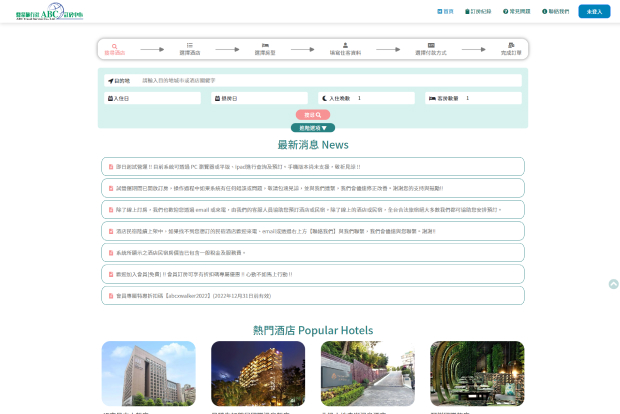The width and height of the screenshot is (620, 414).
Task: Open the second news item about trial booking period
Action: pos(313,188)
